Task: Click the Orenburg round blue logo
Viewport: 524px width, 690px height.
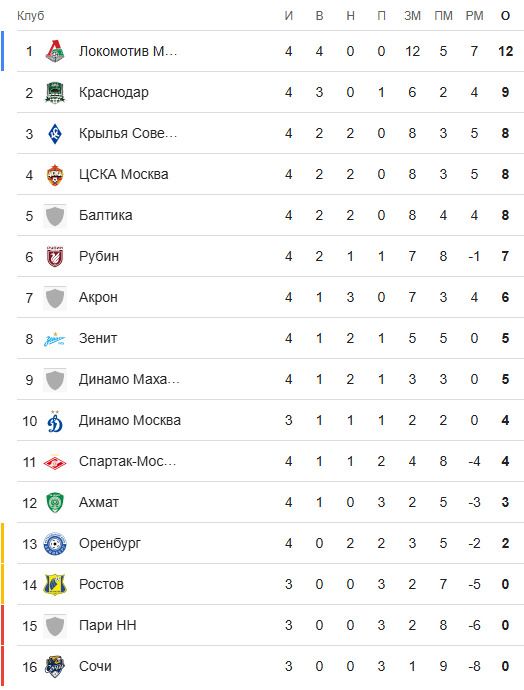Action: coord(55,544)
